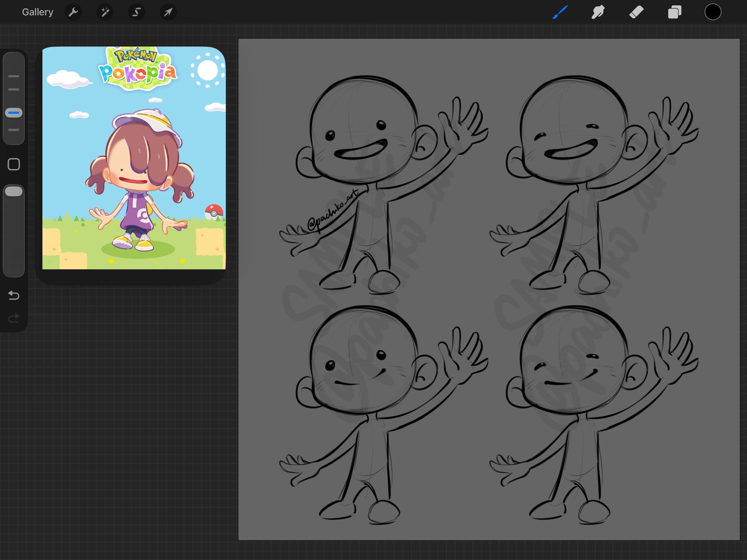Screen dimensions: 747x560
Task: Open the Gallery view
Action: (x=38, y=12)
